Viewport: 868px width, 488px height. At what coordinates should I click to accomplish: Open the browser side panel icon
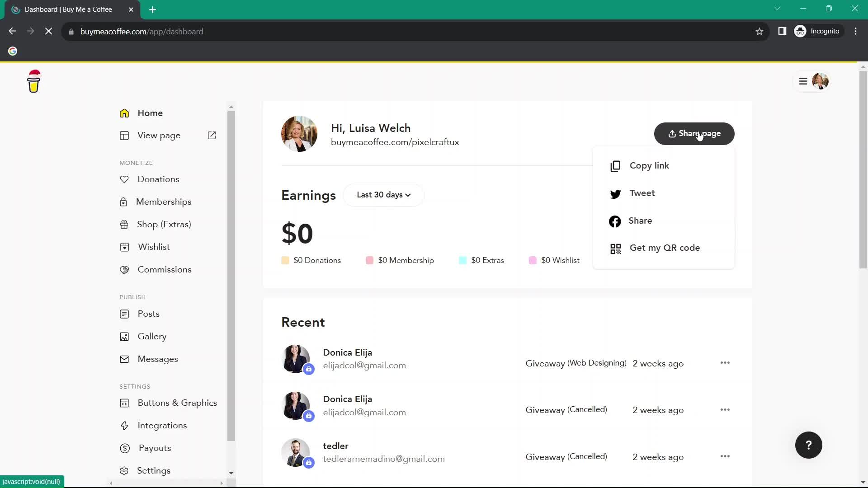782,31
